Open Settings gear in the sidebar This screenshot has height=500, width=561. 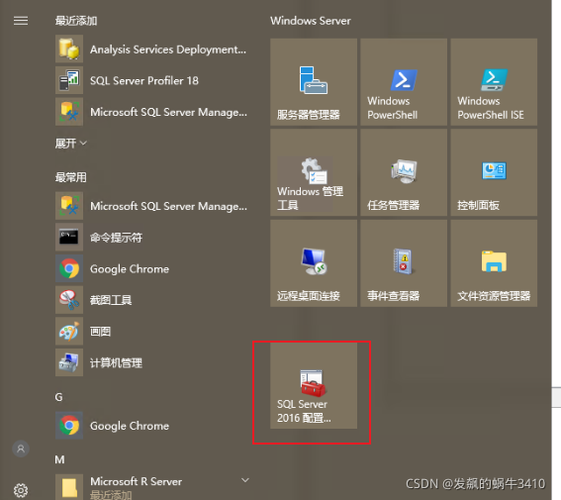point(21,490)
